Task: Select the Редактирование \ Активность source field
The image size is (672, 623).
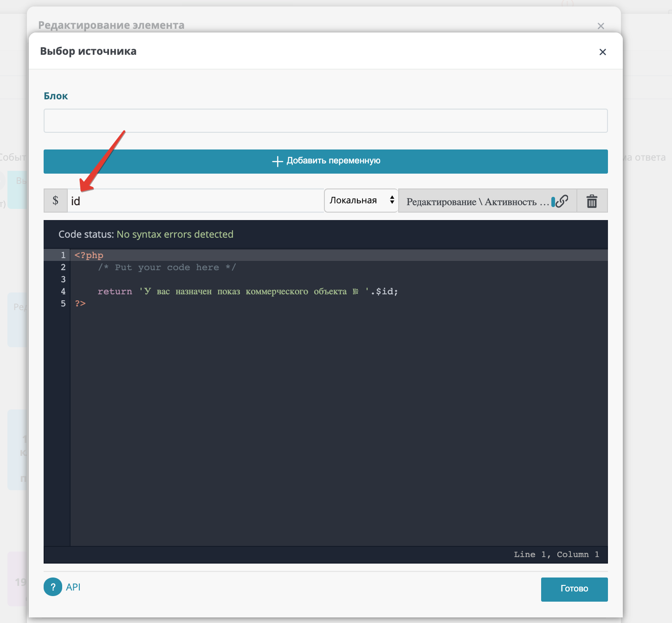Action: coord(487,201)
